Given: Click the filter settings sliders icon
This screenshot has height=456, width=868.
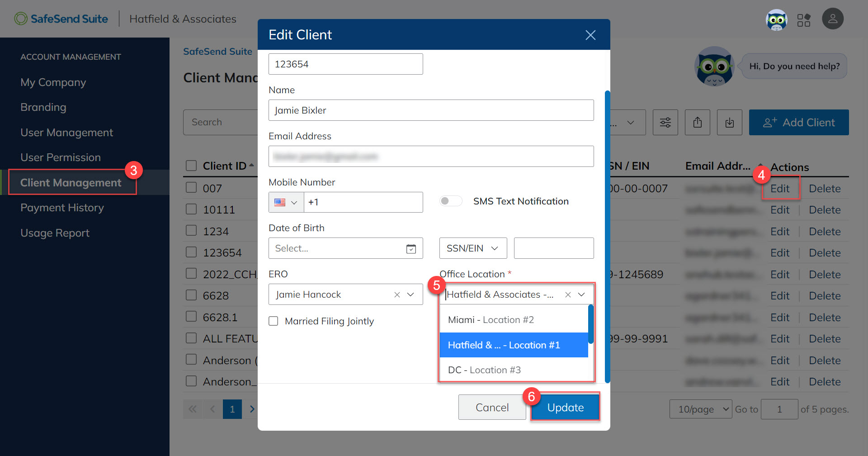Looking at the screenshot, I should coord(665,123).
